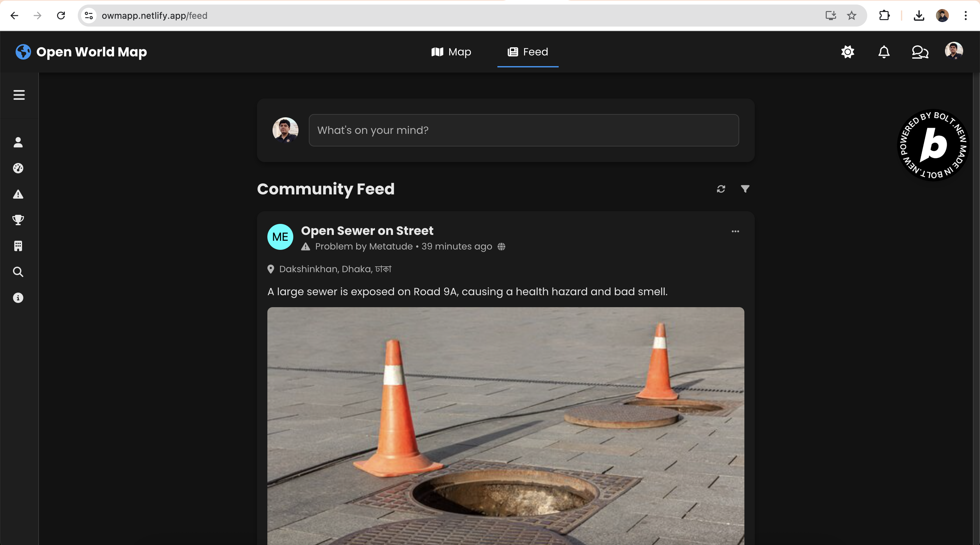Click the profile person sidebar icon

[x=18, y=142]
